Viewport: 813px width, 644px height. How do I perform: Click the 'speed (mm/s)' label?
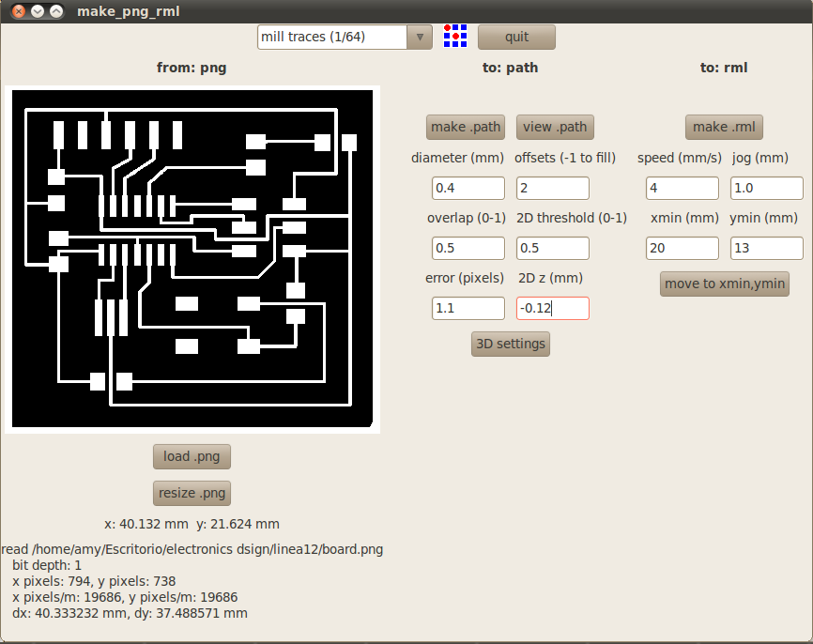(x=680, y=158)
